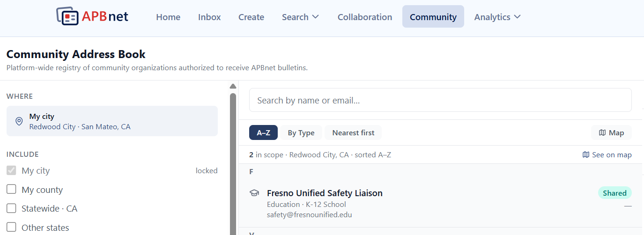The height and width of the screenshot is (235, 644).
Task: Expand the Search menu chevron
Action: click(x=316, y=17)
